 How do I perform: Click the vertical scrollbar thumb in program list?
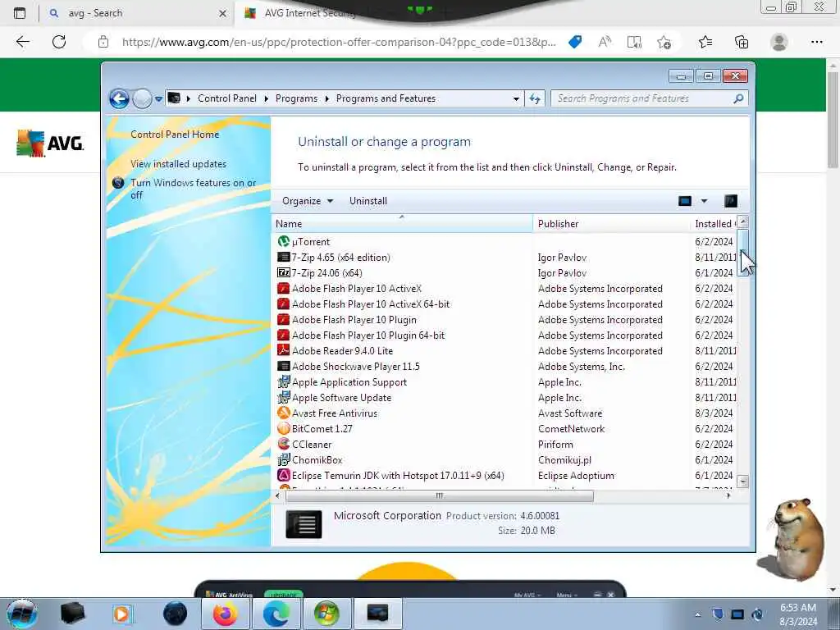742,252
